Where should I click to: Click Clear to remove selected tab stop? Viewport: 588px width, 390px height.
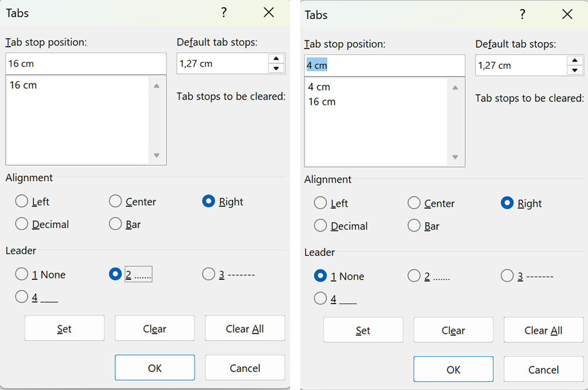pyautogui.click(x=154, y=328)
